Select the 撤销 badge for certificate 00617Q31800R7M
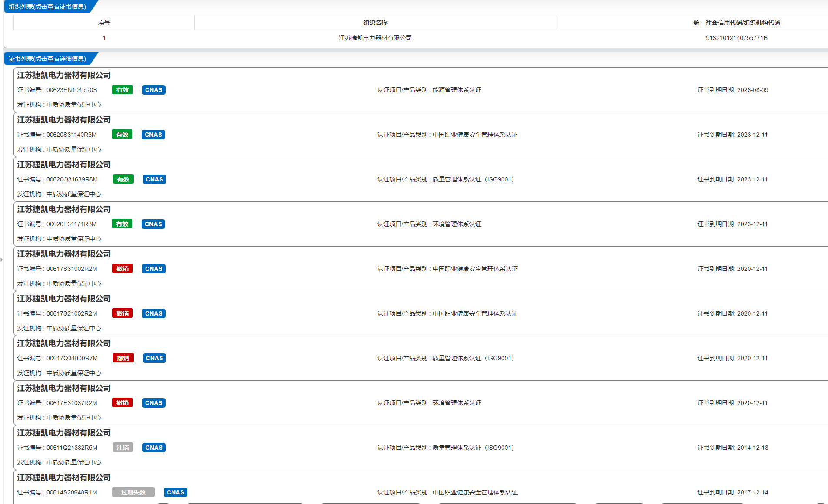The width and height of the screenshot is (828, 504). 123,358
